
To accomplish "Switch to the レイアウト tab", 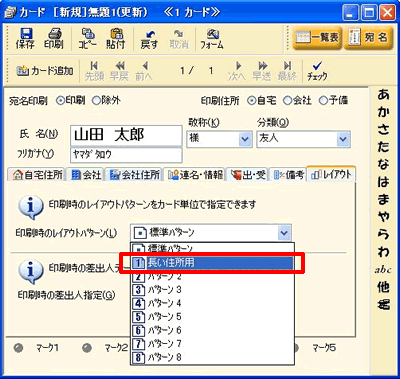I will click(x=331, y=174).
